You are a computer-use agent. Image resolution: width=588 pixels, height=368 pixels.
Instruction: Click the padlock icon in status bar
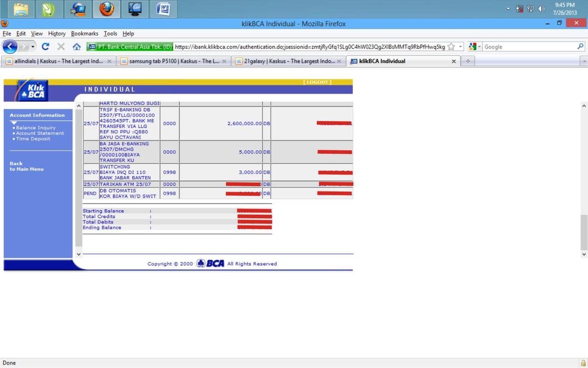pos(583,363)
